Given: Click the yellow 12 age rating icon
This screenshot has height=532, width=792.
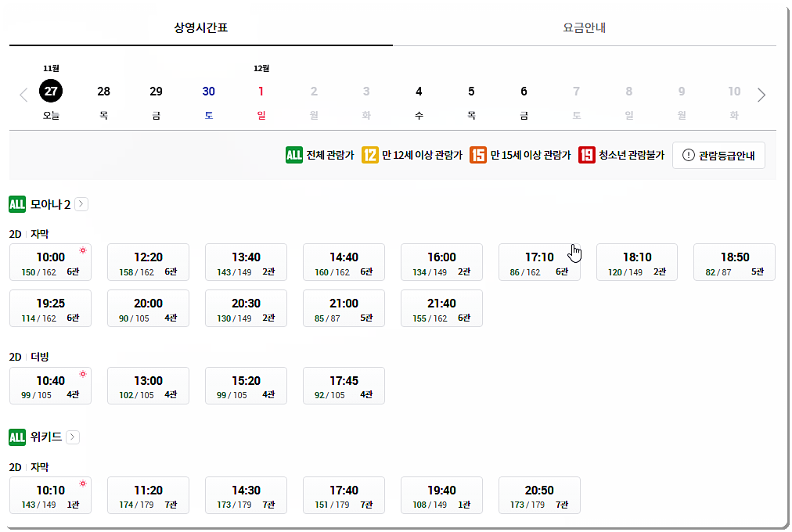Looking at the screenshot, I should click(369, 154).
